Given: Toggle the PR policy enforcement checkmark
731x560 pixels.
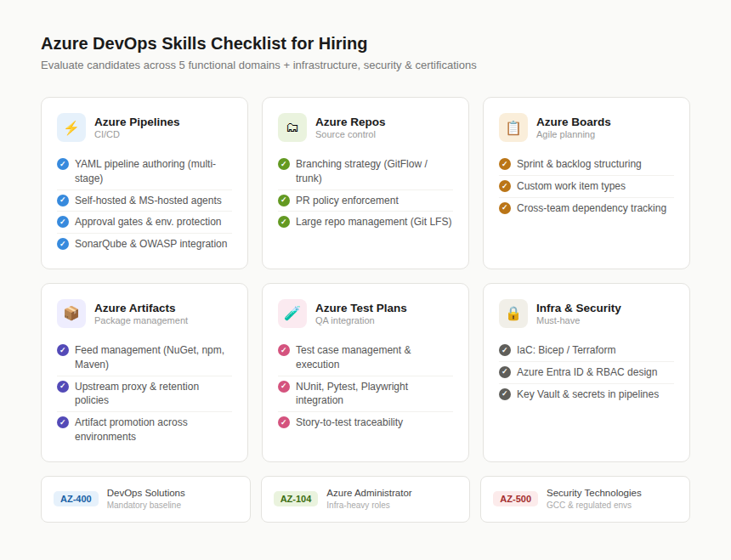Looking at the screenshot, I should 284,201.
